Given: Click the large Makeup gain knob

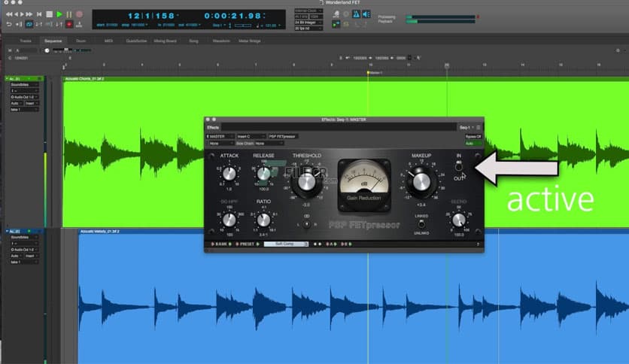Looking at the screenshot, I should click(x=421, y=183).
